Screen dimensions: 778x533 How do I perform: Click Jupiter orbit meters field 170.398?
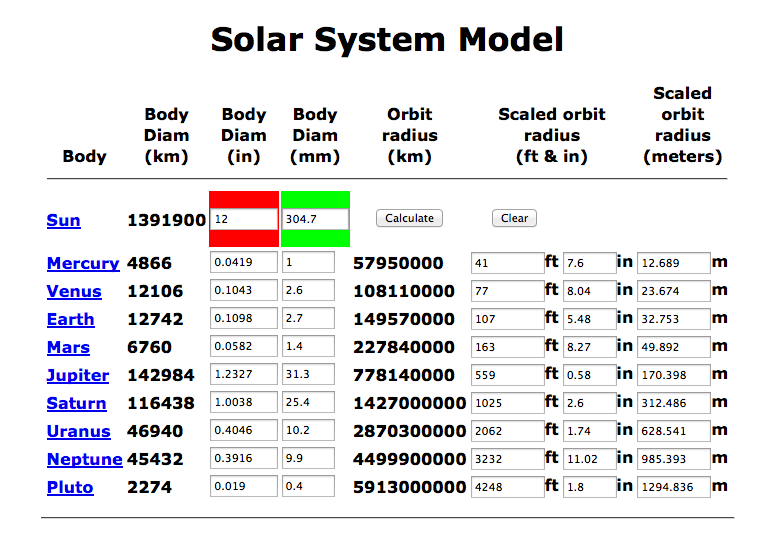coord(674,375)
